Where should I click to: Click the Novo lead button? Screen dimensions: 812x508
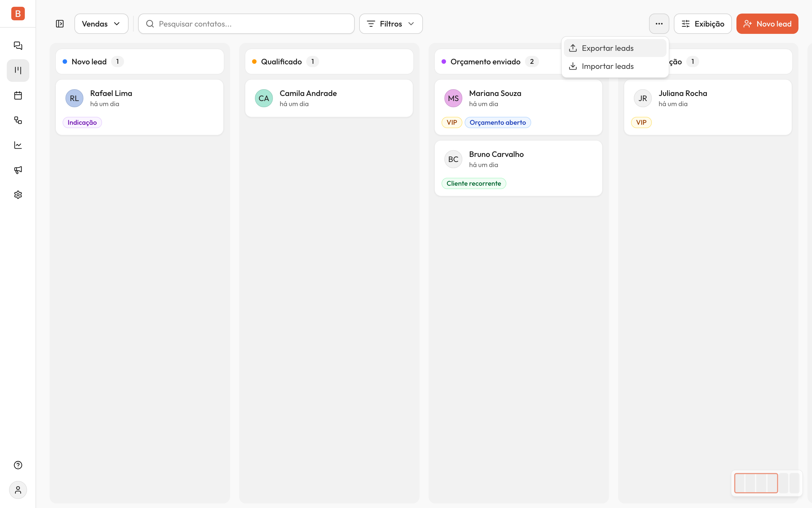[767, 24]
